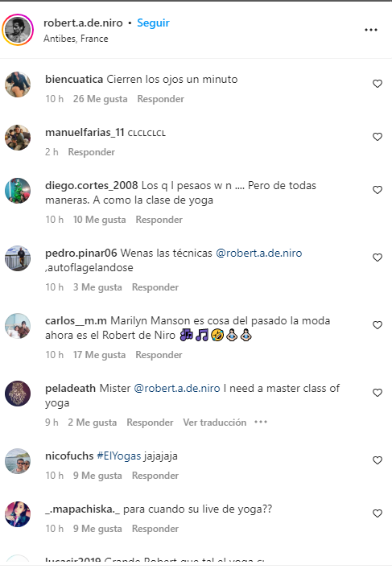Open the #ElYogas hashtag link
This screenshot has height=569, width=392.
point(118,456)
